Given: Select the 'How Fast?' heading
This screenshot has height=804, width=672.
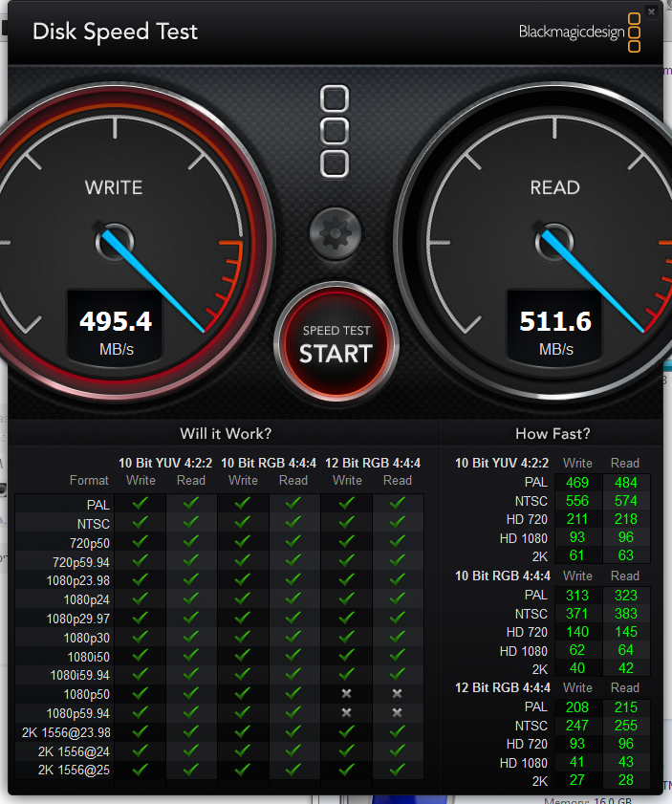Looking at the screenshot, I should tap(553, 433).
